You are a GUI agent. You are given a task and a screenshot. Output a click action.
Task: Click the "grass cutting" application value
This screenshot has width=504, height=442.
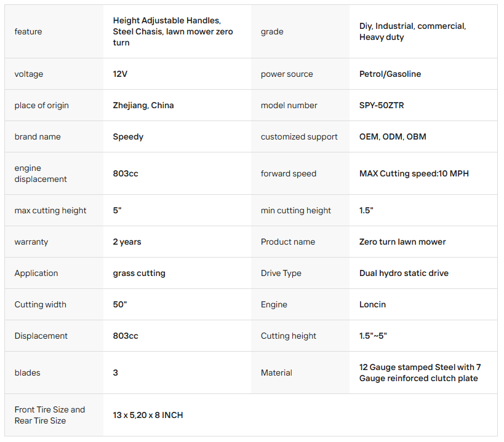coord(139,273)
